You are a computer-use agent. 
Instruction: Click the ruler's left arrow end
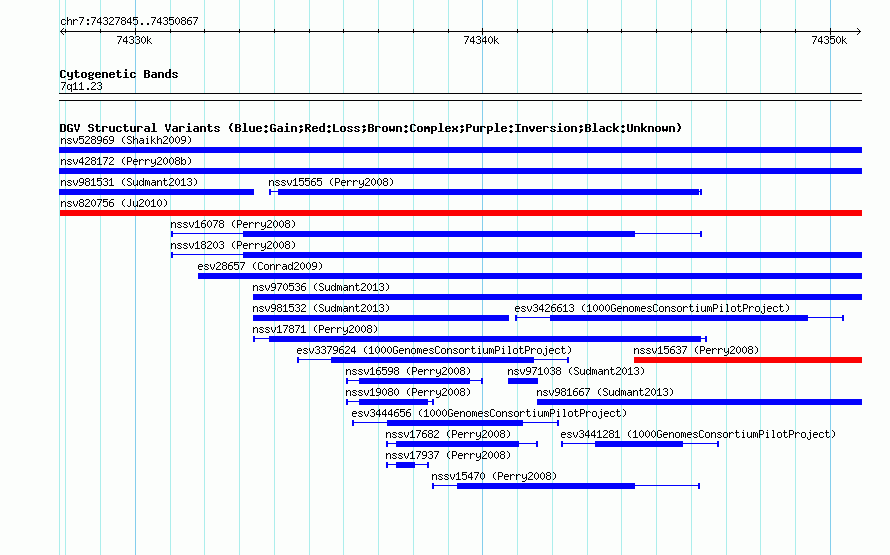point(62,31)
